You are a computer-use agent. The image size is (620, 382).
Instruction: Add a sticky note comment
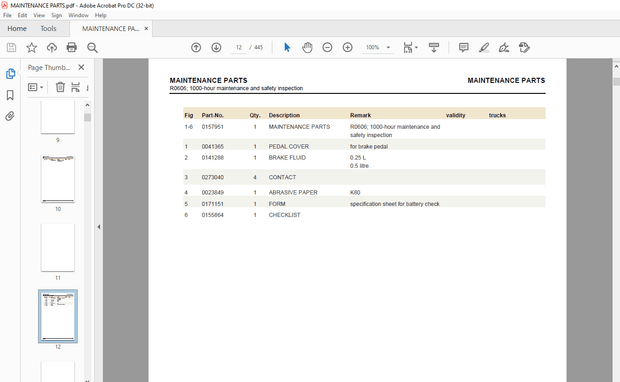point(464,47)
